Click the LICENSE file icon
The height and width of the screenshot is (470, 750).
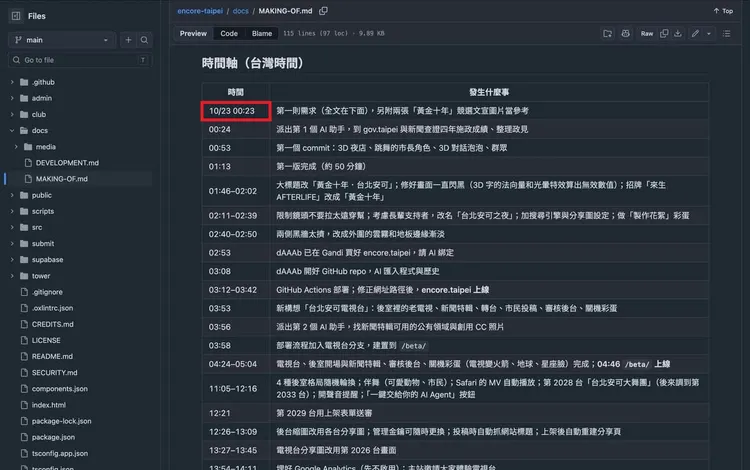coord(24,340)
